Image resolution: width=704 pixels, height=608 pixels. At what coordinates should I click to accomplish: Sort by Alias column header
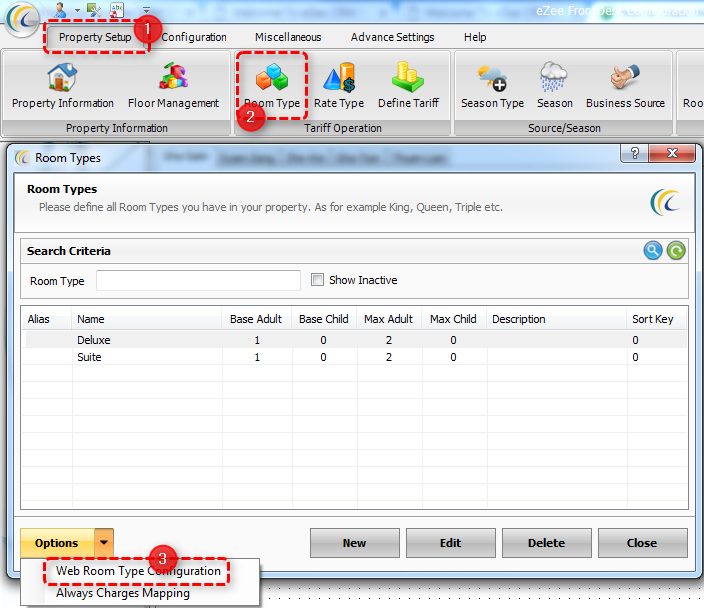(47, 319)
